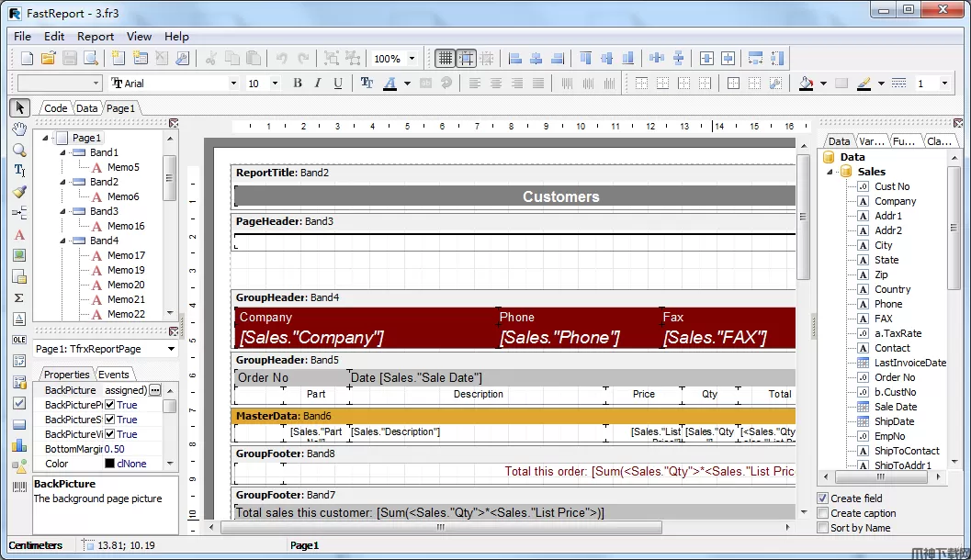Switch to the Events tab
The width and height of the screenshot is (971, 560).
point(114,375)
